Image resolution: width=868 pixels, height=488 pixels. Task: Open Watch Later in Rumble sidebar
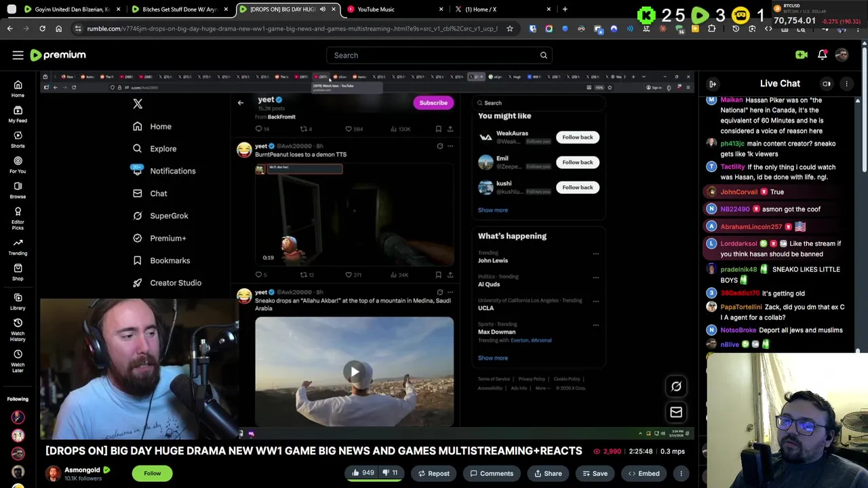18,359
